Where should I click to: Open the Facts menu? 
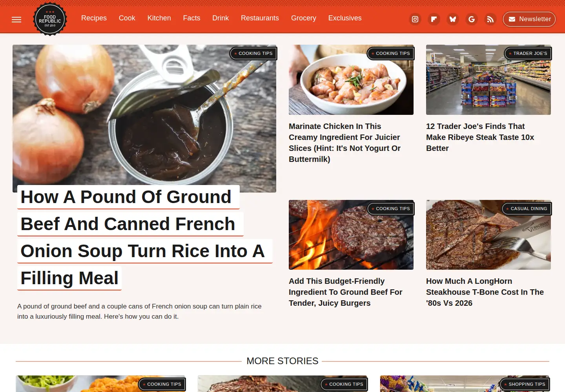coord(191,18)
